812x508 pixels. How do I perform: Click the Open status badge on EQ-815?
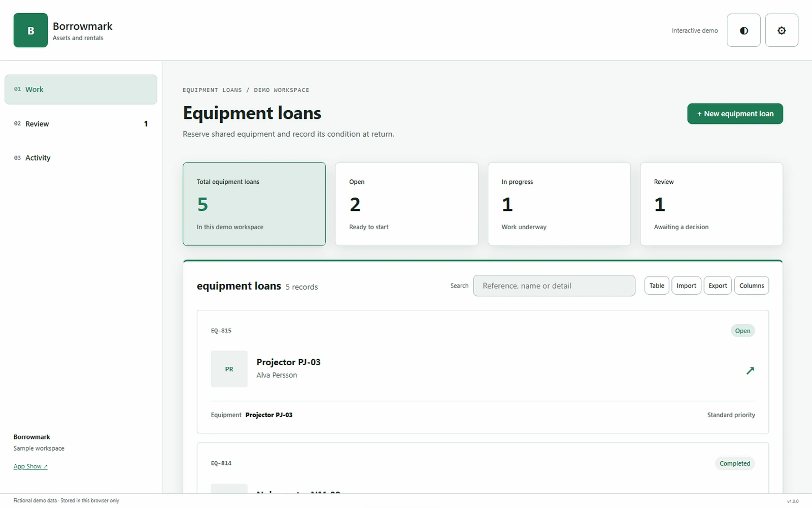tap(742, 331)
